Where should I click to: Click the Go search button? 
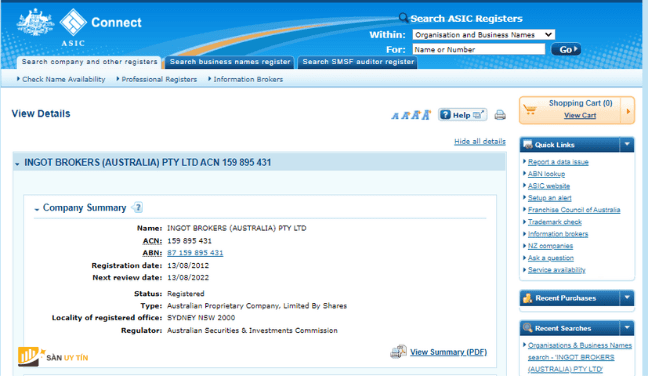coord(566,50)
